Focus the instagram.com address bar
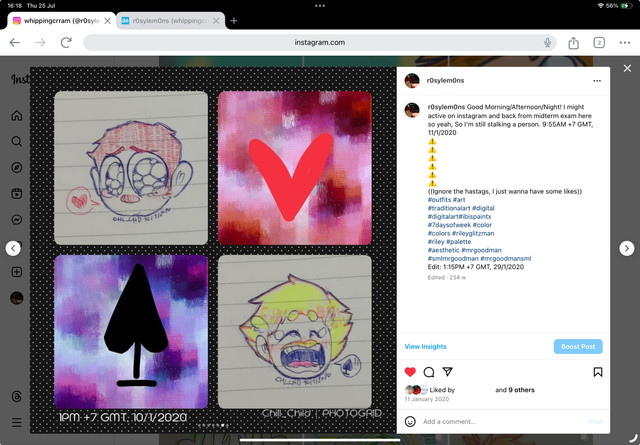This screenshot has width=640, height=445. pos(320,42)
